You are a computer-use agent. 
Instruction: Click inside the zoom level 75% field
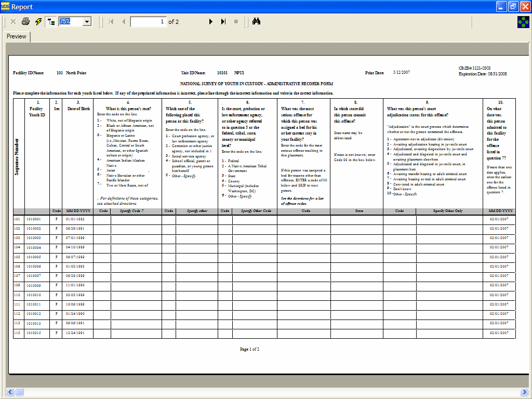coord(70,22)
